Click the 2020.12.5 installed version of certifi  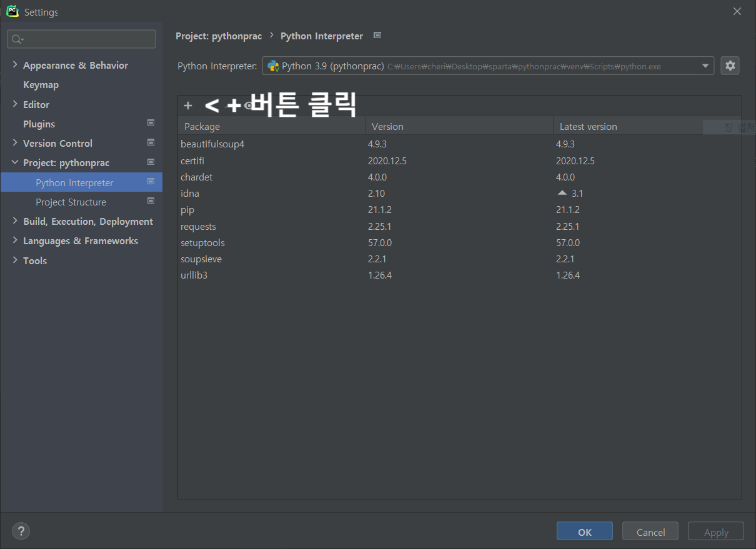387,161
